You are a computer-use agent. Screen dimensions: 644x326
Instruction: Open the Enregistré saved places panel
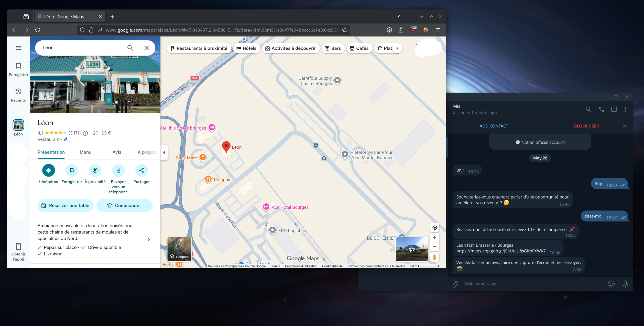pos(18,69)
